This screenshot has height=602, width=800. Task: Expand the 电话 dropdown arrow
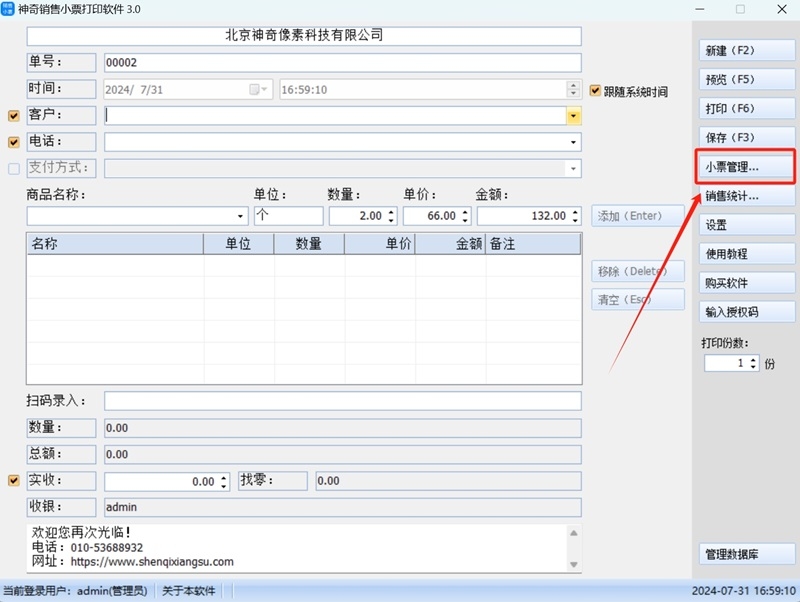pyautogui.click(x=573, y=142)
